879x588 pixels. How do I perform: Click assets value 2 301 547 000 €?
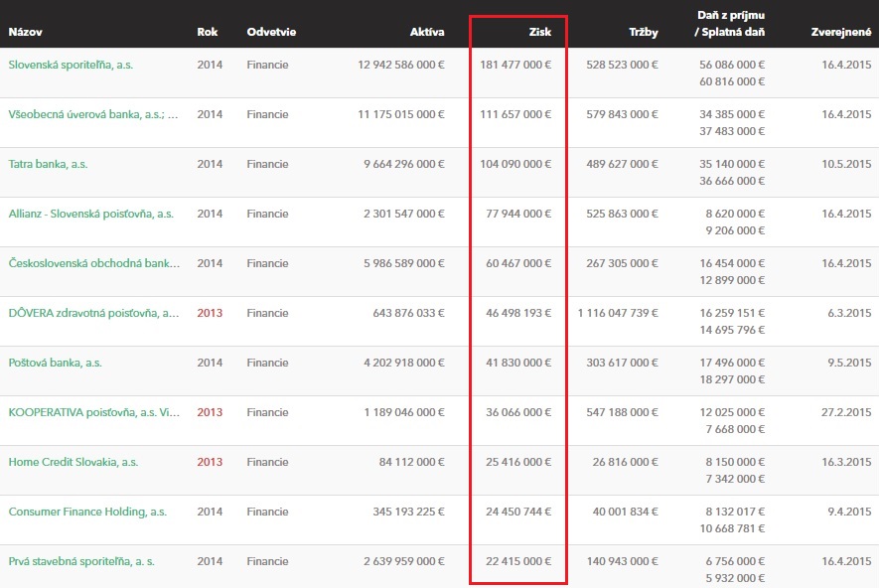pos(404,214)
